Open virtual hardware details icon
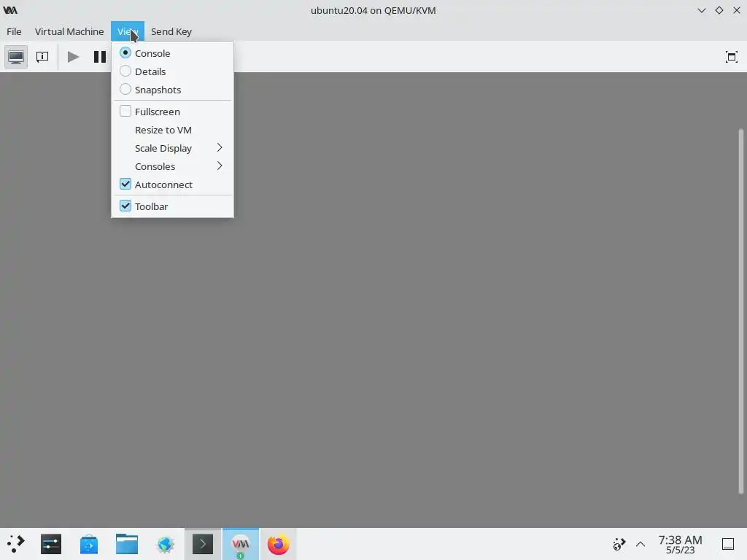Viewport: 747px width, 560px height. click(42, 57)
